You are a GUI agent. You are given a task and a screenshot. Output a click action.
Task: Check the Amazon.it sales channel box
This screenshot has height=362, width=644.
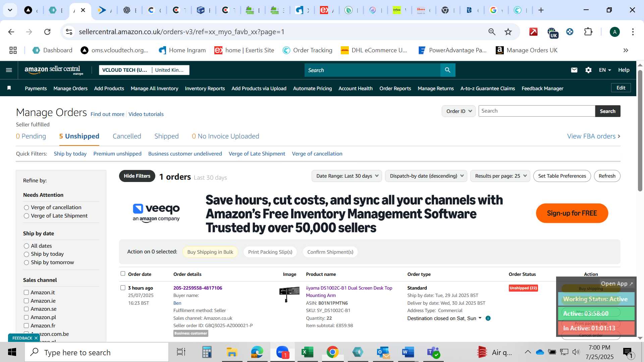(x=26, y=293)
